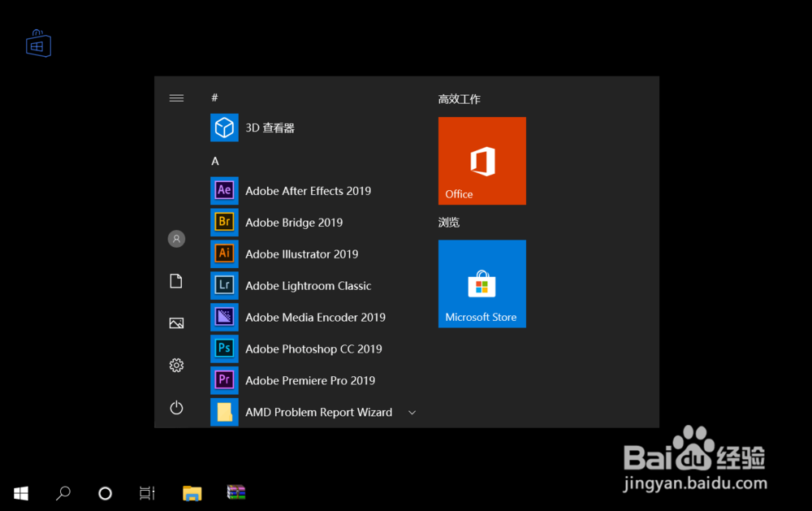Launch Adobe Photoshop CC 2019 from the list
812x511 pixels.
(313, 349)
